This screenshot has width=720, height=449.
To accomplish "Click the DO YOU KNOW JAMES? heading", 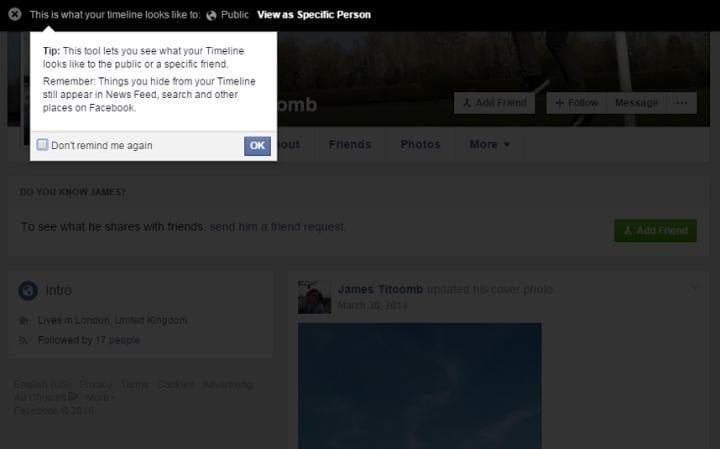I will [x=73, y=192].
